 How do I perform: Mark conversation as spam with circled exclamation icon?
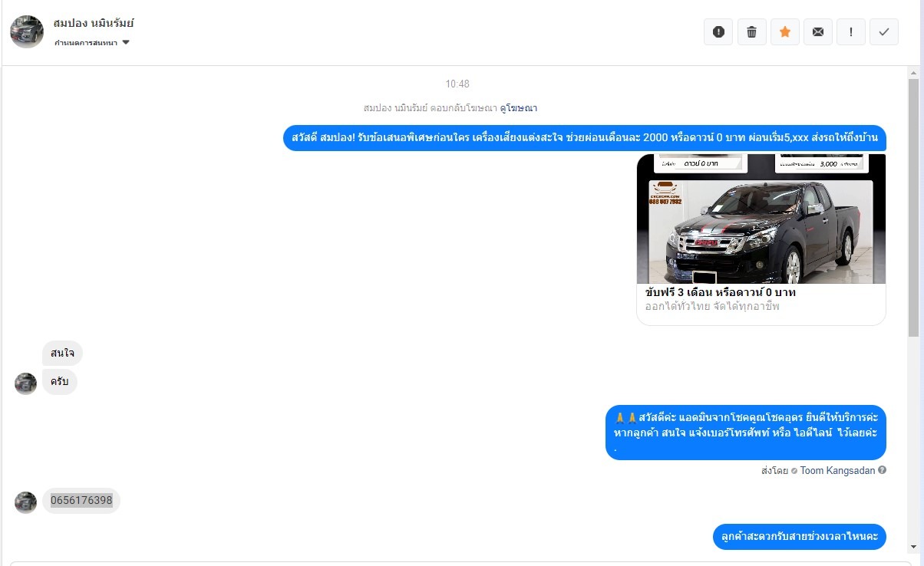(x=718, y=32)
